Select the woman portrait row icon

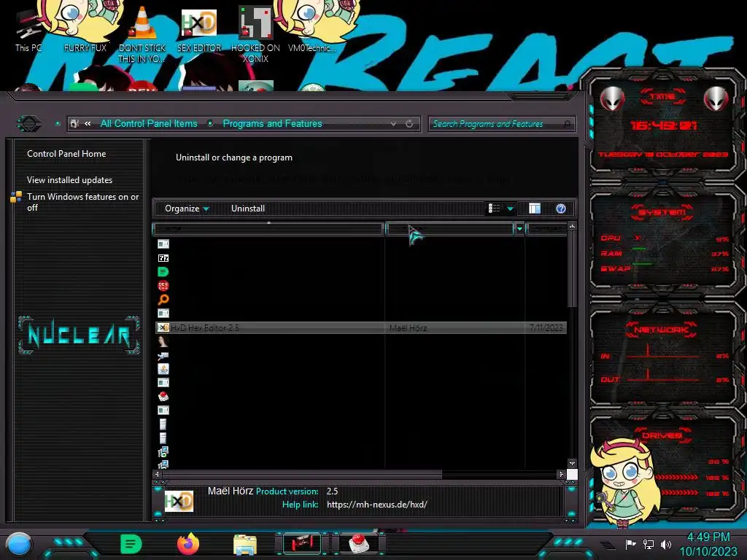point(163,341)
